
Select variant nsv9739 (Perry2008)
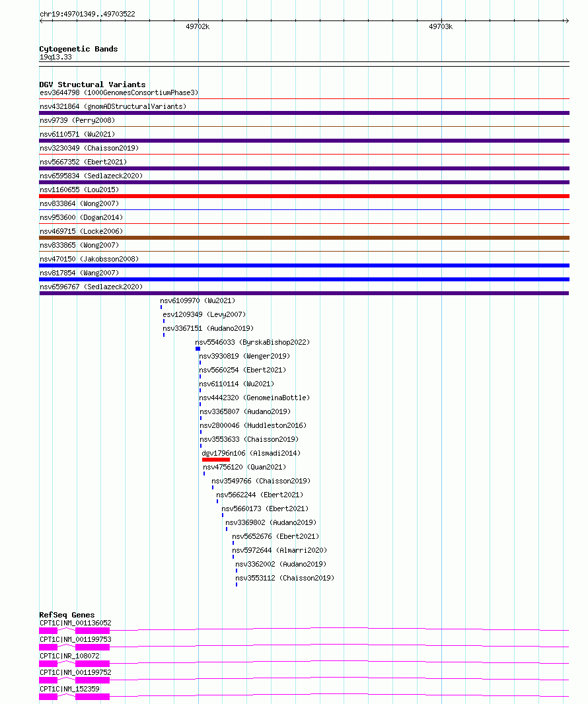tap(77, 120)
